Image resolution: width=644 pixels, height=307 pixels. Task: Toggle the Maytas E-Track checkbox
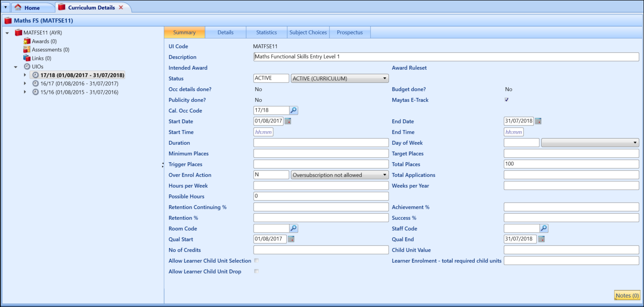[x=505, y=100]
